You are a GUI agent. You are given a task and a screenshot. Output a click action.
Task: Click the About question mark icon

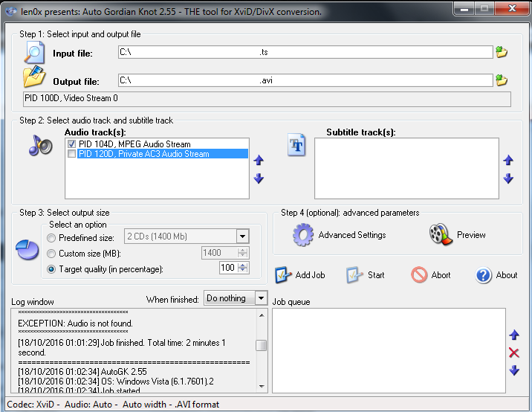(484, 275)
